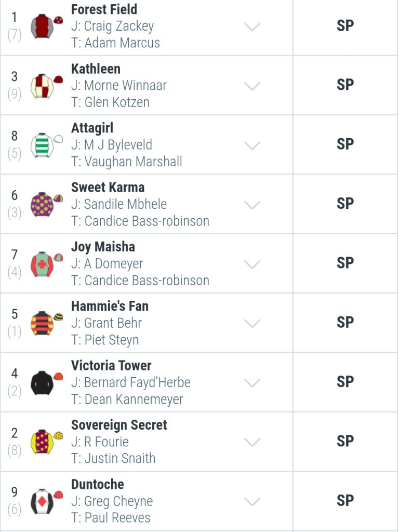Viewport: 399px width, 532px height.
Task: Click Victoria Tower's black silks icon
Action: tap(46, 382)
